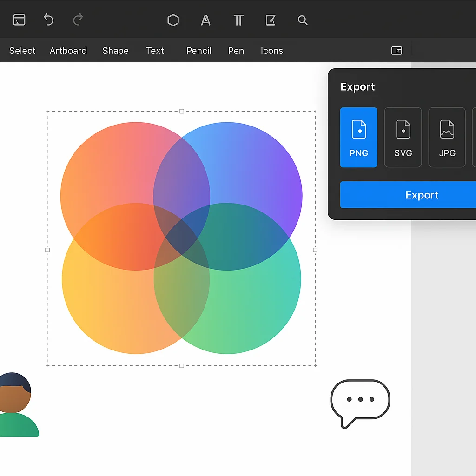Image resolution: width=476 pixels, height=476 pixels.
Task: Select the TT text formatting icon
Action: pyautogui.click(x=238, y=20)
